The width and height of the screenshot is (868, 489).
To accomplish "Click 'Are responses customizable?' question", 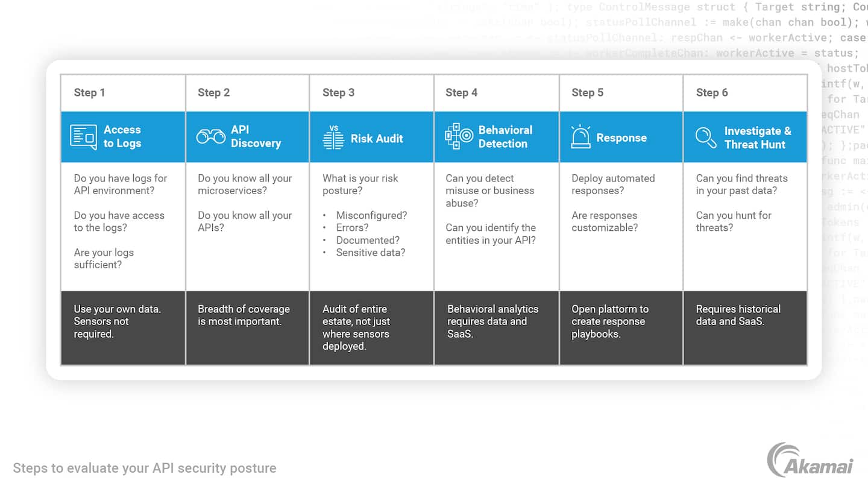I will (605, 221).
